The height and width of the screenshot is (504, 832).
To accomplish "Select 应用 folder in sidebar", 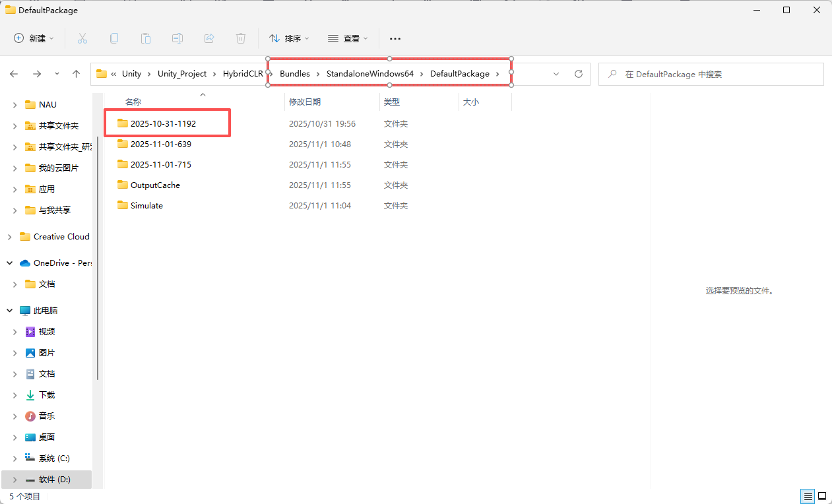I will 47,189.
